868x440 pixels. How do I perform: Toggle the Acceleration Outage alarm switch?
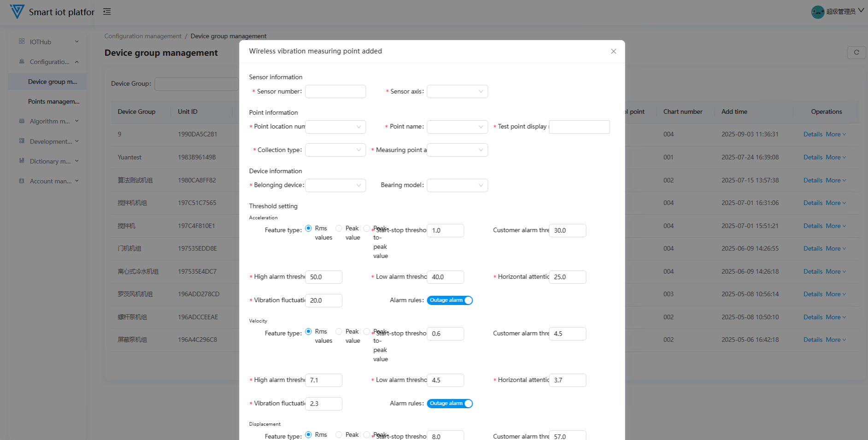(450, 300)
